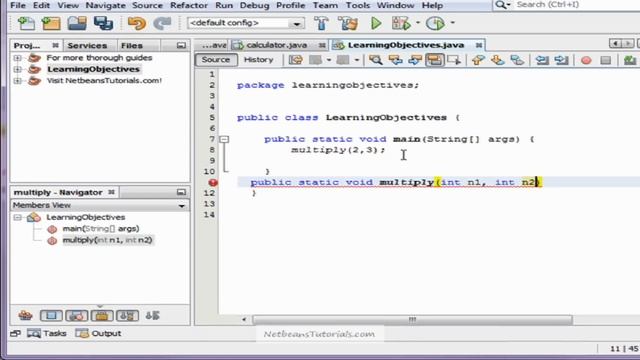640x360 pixels.
Task: Click Shift Line Right icon
Action: (x=562, y=60)
